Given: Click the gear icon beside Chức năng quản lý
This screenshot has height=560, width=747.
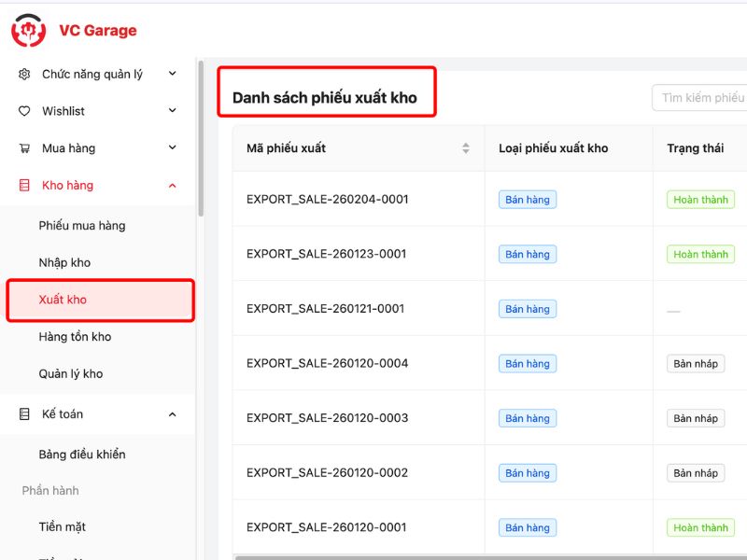Looking at the screenshot, I should point(24,74).
